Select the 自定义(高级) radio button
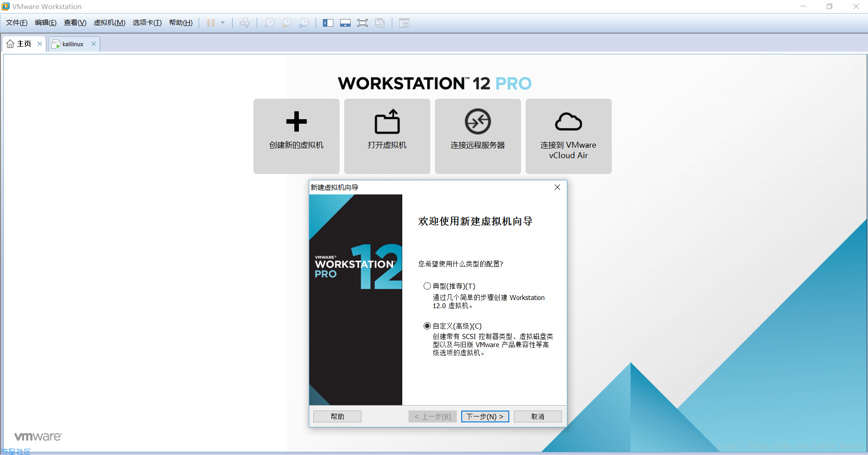868x455 pixels. 427,326
